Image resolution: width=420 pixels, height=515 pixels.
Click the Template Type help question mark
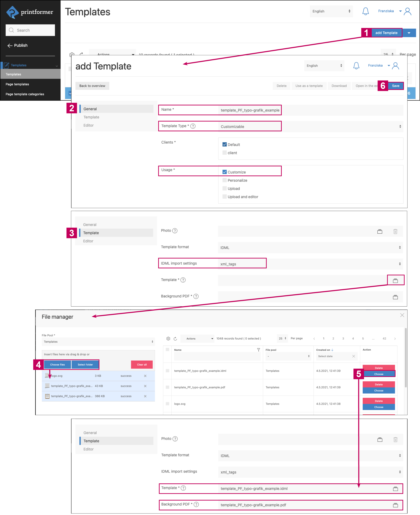(193, 126)
